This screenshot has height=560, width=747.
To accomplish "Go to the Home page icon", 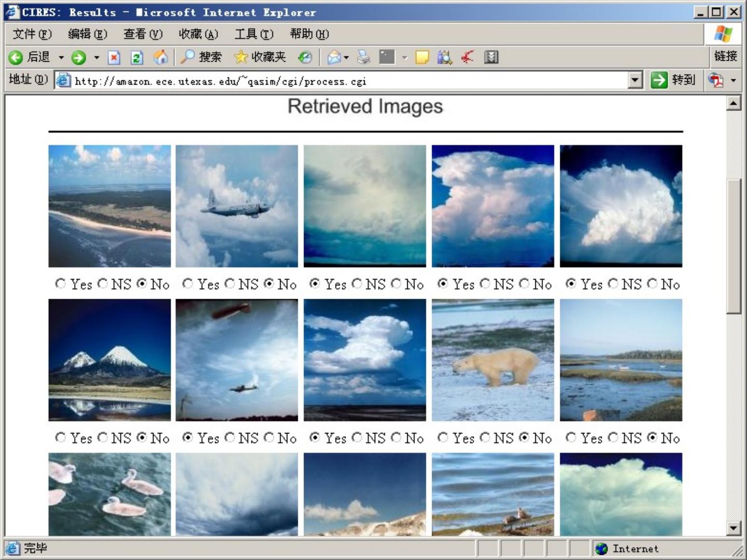I will click(161, 57).
